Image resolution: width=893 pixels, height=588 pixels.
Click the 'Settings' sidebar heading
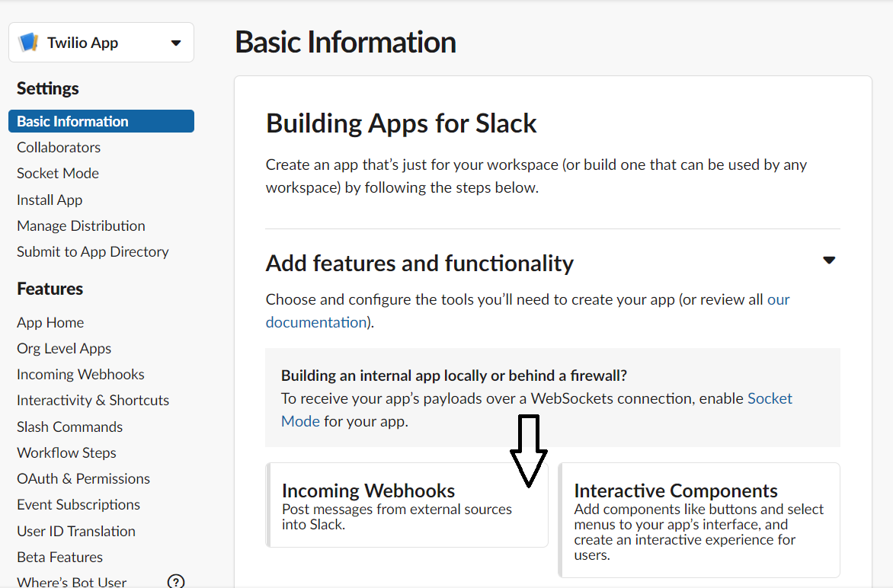(x=48, y=89)
